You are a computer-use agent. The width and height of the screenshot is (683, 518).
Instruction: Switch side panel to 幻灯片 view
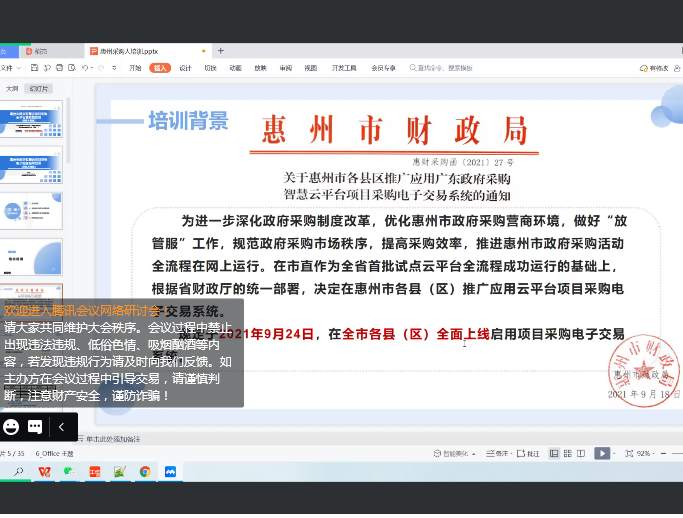coord(39,89)
